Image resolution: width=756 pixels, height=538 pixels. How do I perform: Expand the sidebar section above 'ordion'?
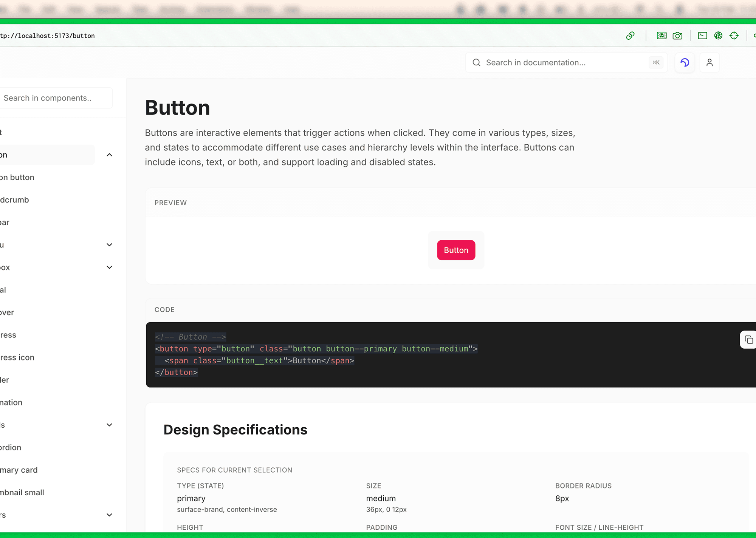[x=109, y=425]
